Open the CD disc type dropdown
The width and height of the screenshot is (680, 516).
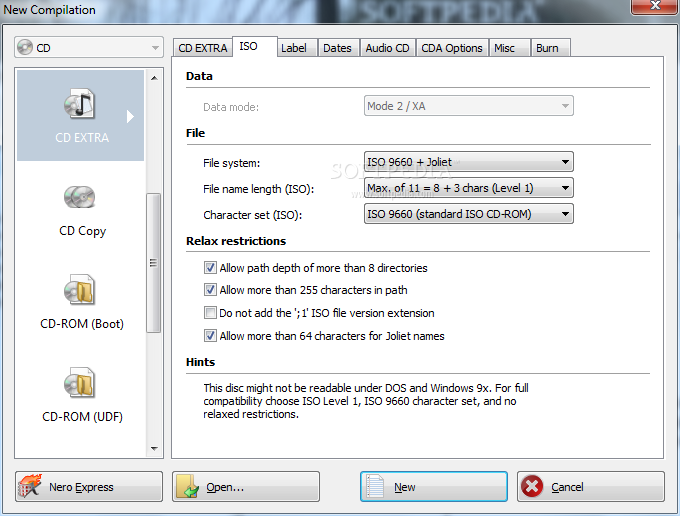click(89, 47)
